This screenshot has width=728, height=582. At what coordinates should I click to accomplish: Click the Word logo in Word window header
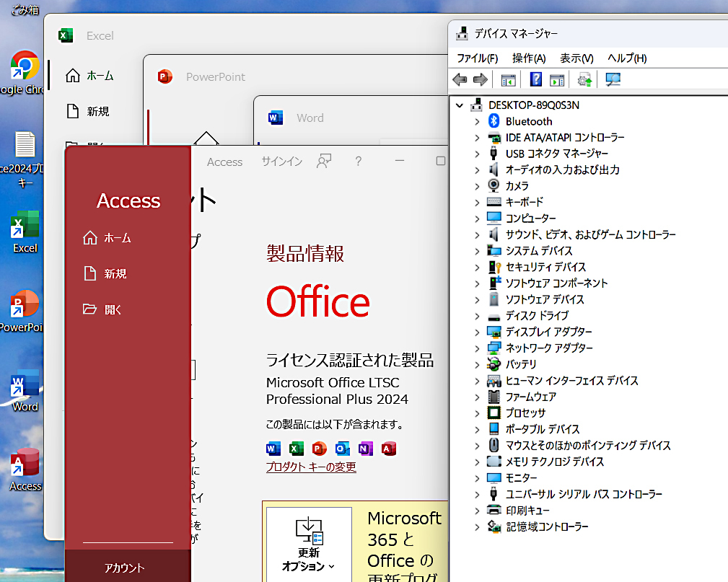click(276, 118)
